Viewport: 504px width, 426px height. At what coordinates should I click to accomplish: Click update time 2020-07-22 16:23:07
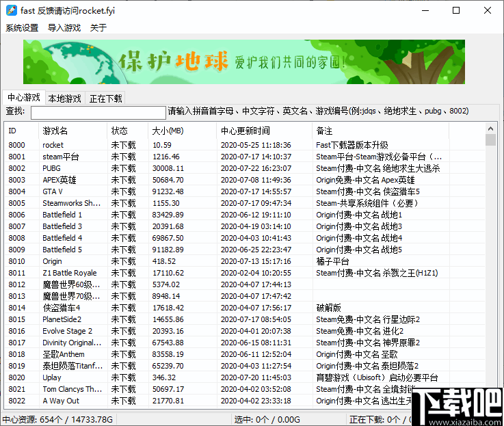point(256,168)
